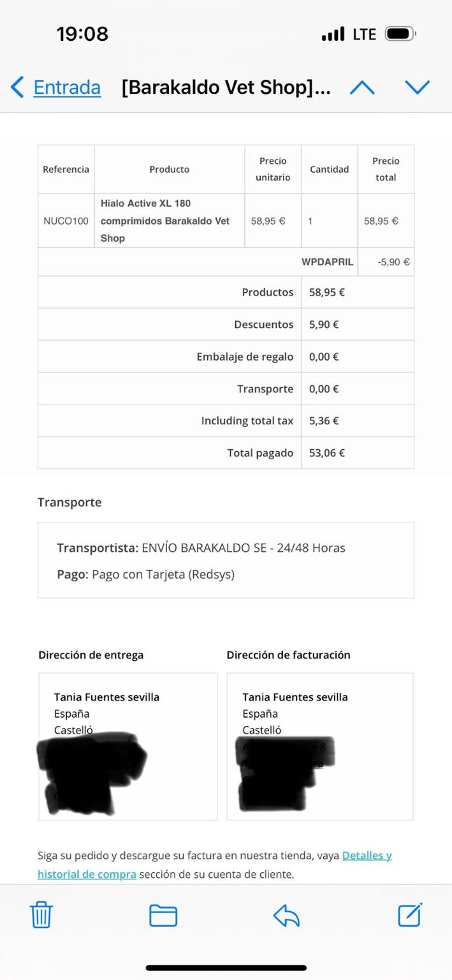Tap the delivery address name Tania Fuentes
The image size is (452, 980).
coord(106,697)
